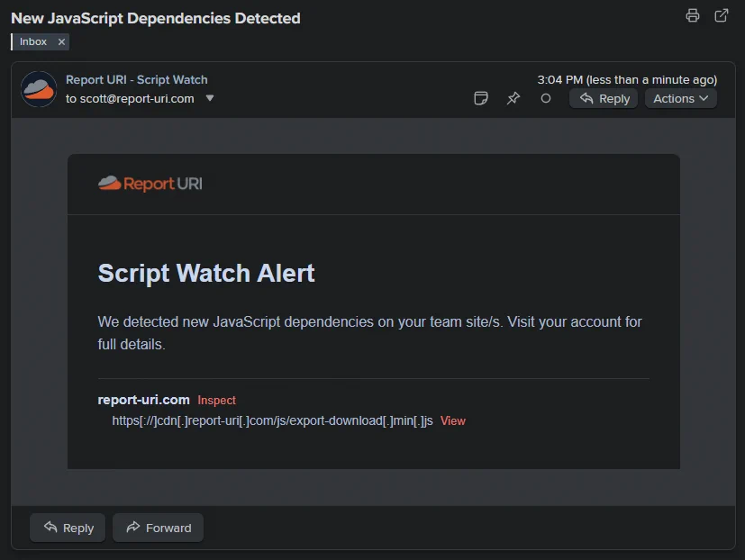Click the Report URI logo in email

(x=150, y=184)
